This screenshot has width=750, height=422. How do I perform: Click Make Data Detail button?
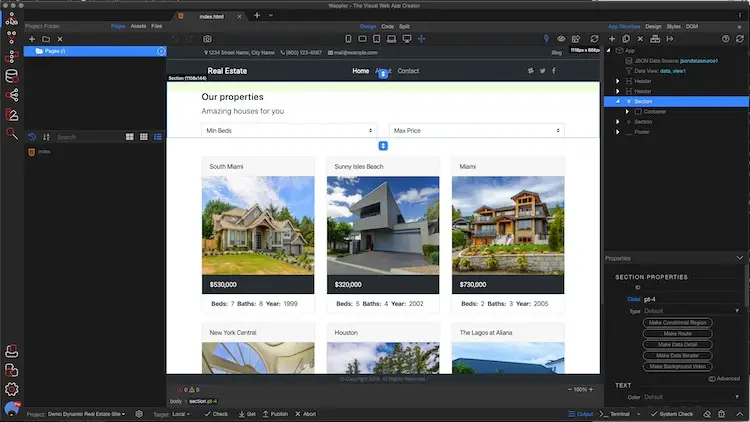(x=677, y=344)
